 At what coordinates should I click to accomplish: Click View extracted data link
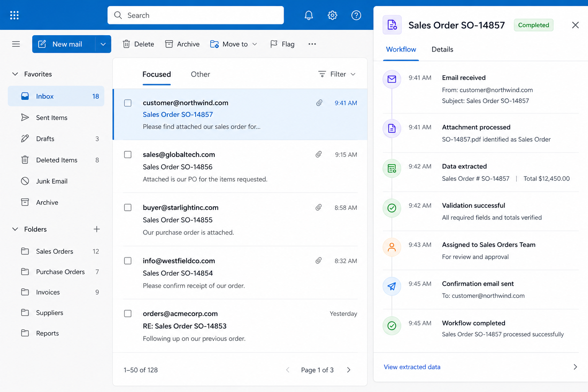[412, 367]
